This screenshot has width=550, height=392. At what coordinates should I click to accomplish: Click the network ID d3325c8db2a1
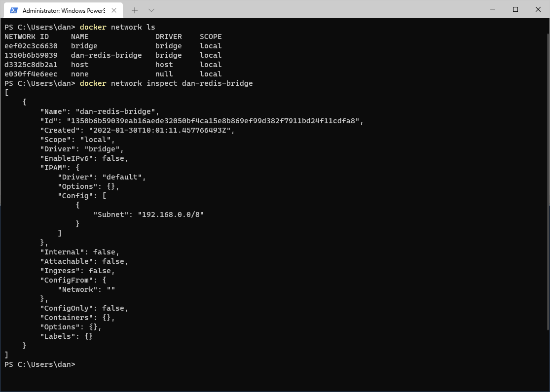[x=31, y=65]
